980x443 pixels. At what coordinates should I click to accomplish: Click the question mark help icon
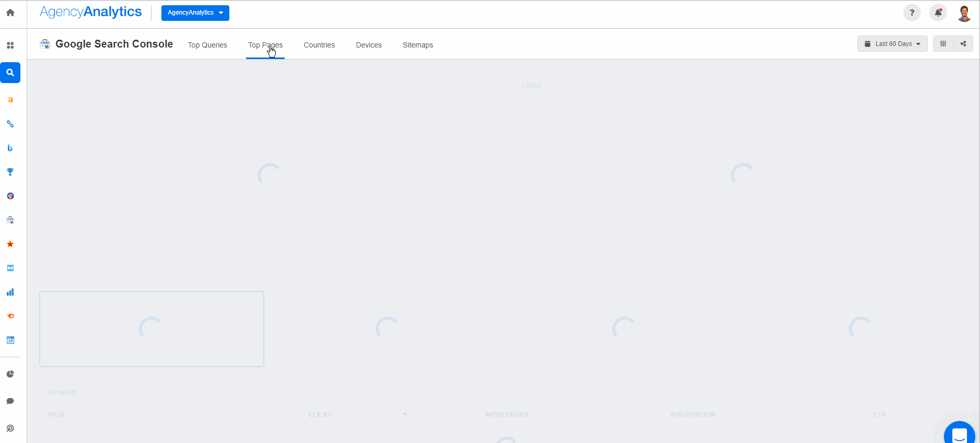coord(912,13)
